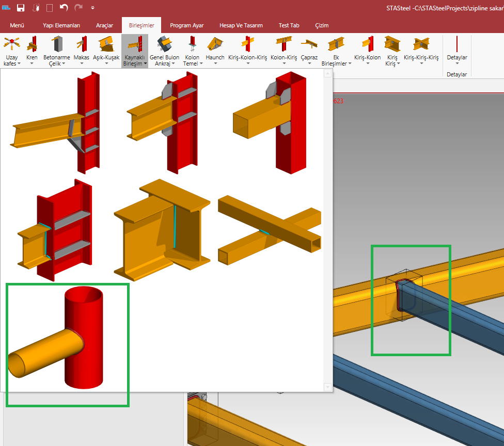
Task: Choose the round pipe welded connection thumbnail
Action: coord(67,344)
